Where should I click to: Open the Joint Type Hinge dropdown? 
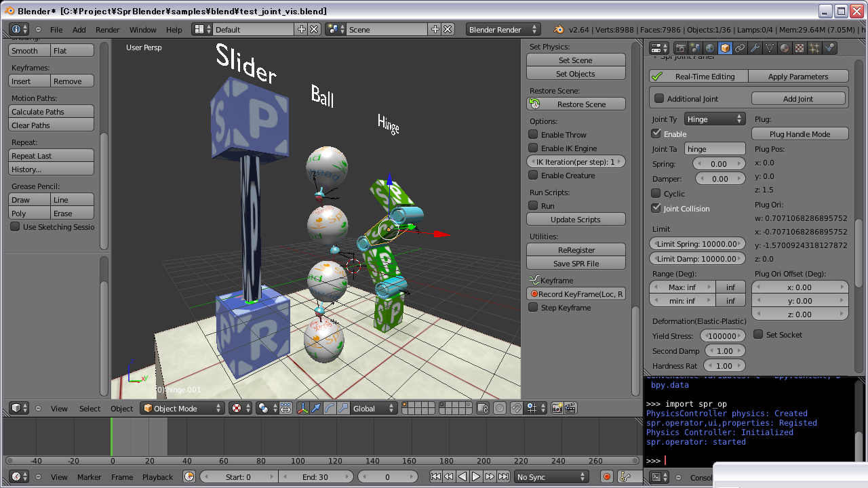pos(715,119)
